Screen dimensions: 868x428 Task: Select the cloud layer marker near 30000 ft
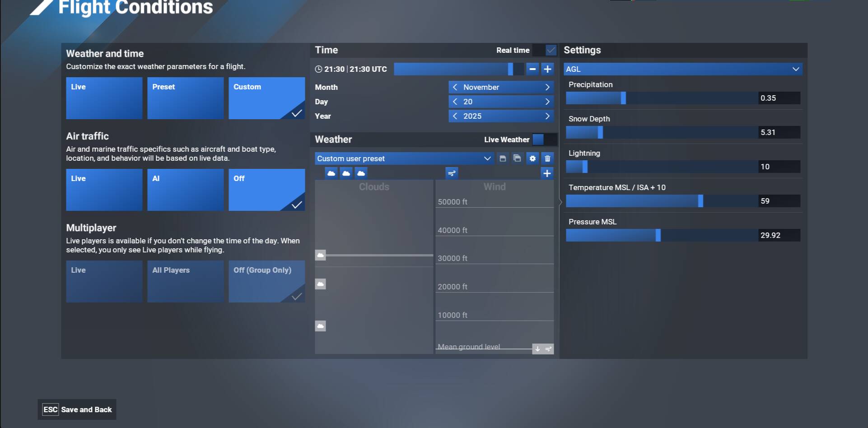[320, 255]
